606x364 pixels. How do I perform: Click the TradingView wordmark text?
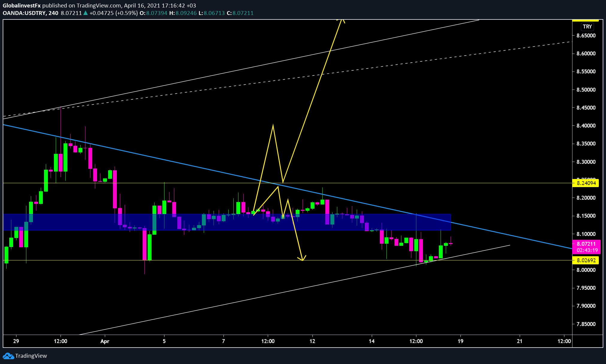[x=31, y=356]
